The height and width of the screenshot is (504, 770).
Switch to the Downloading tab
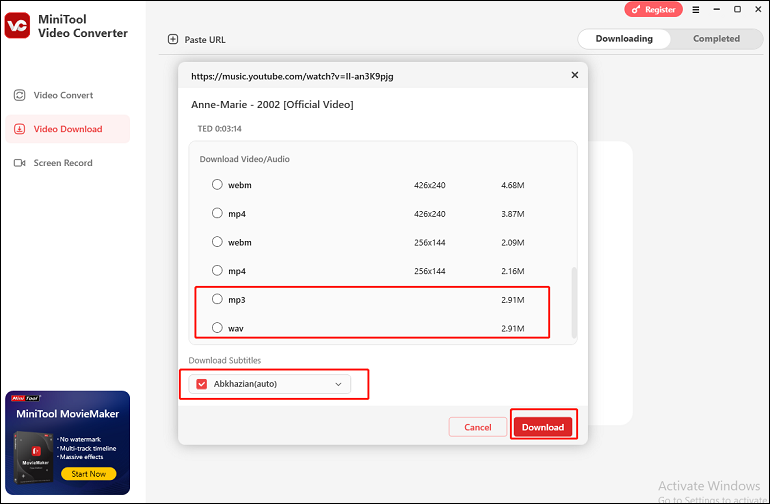pos(624,39)
